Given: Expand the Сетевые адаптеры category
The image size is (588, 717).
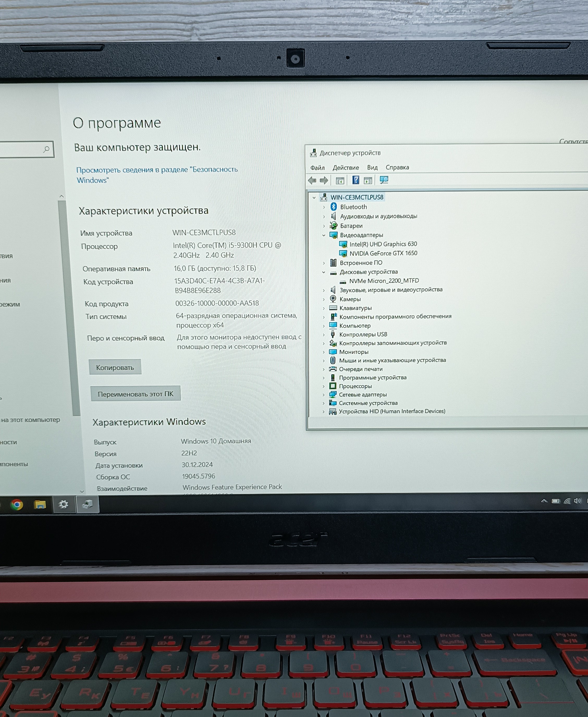Looking at the screenshot, I should [323, 395].
